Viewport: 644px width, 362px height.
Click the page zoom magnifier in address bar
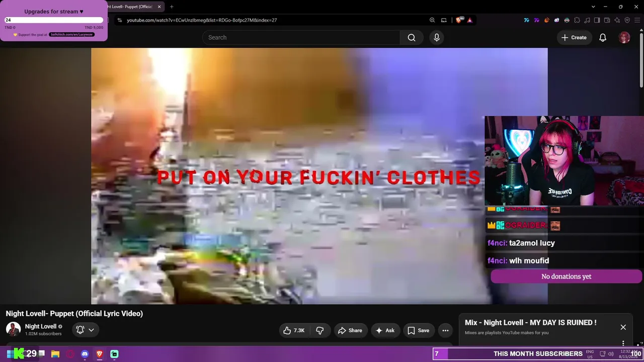click(432, 20)
